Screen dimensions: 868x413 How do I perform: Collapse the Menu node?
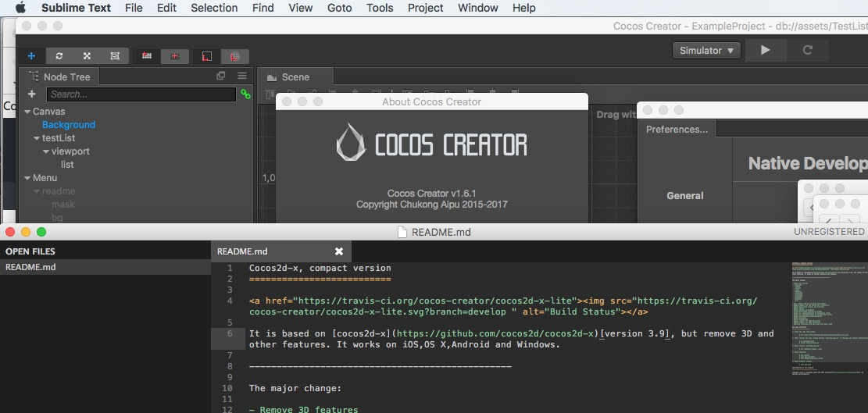pos(27,178)
